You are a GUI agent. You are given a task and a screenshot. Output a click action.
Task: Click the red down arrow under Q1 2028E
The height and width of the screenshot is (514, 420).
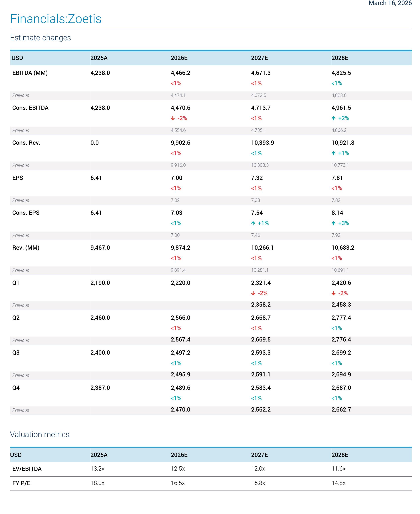coord(333,293)
